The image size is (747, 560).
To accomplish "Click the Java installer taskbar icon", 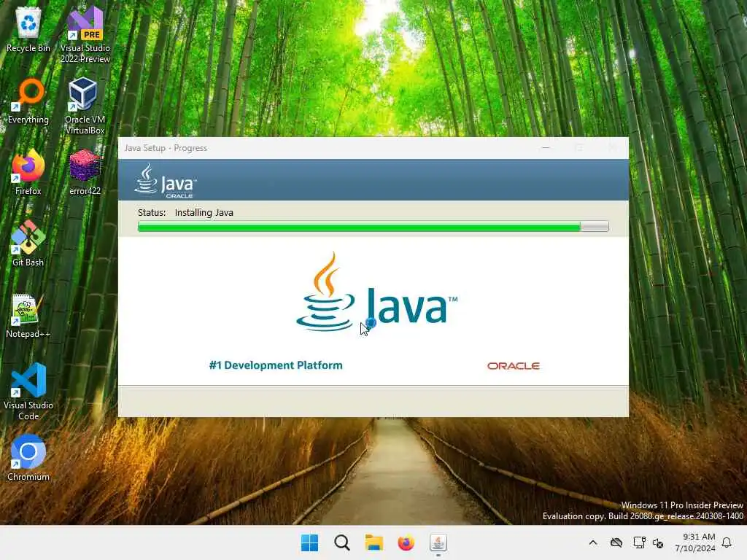I will 438,542.
